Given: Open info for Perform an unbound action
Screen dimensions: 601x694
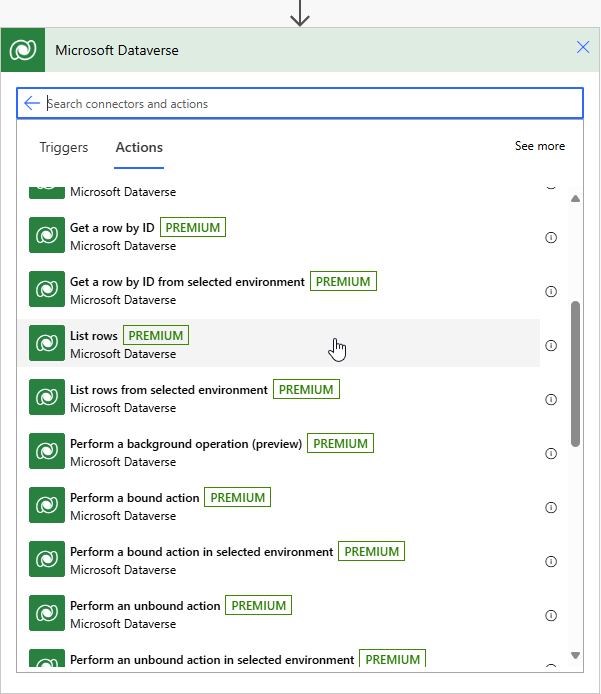Looking at the screenshot, I should pos(551,616).
